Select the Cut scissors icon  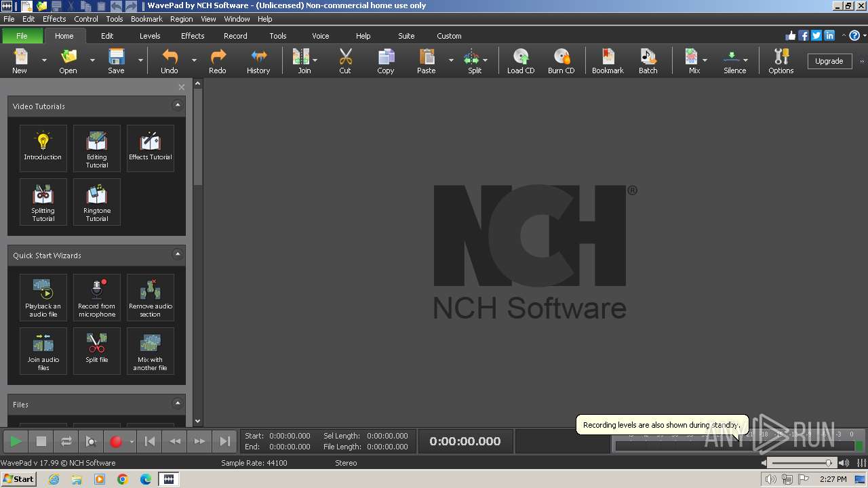point(345,60)
